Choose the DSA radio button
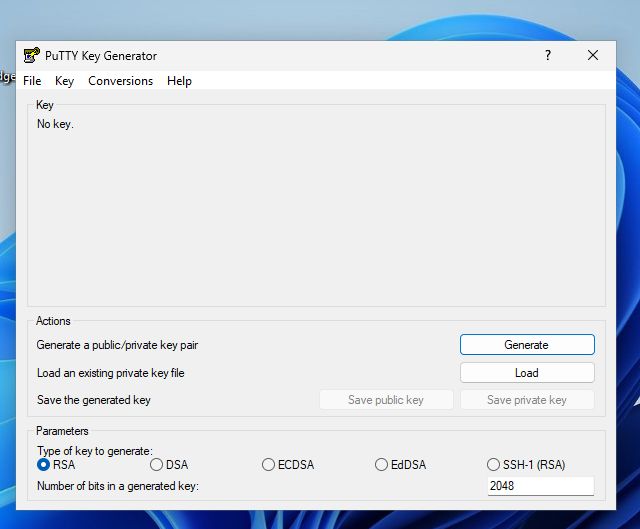 (x=157, y=465)
